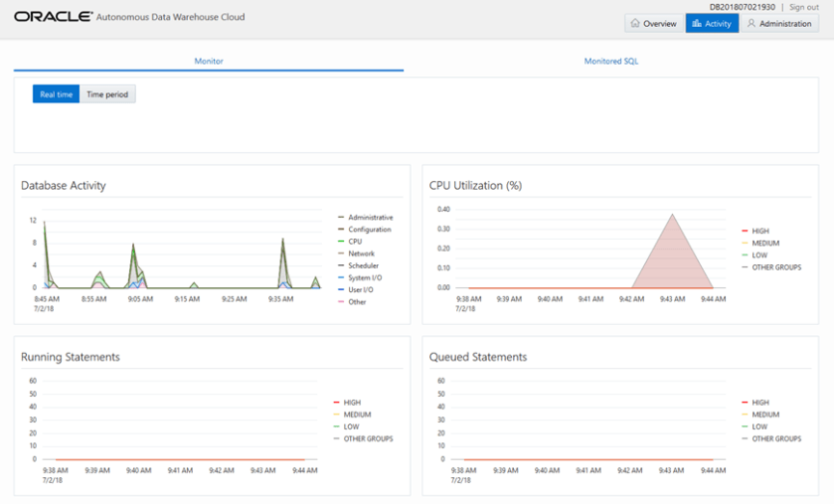The width and height of the screenshot is (834, 504).
Task: Click MEDIUM legend swatch in Running Statements
Action: tap(337, 415)
